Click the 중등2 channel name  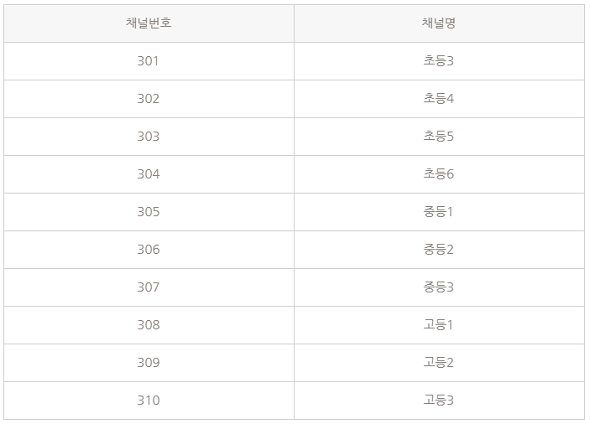[439, 249]
